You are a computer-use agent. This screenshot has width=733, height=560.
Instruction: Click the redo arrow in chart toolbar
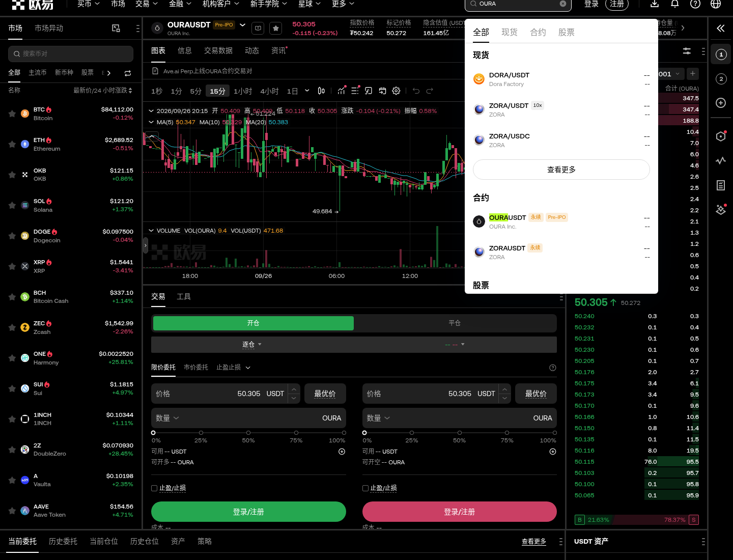(x=430, y=91)
